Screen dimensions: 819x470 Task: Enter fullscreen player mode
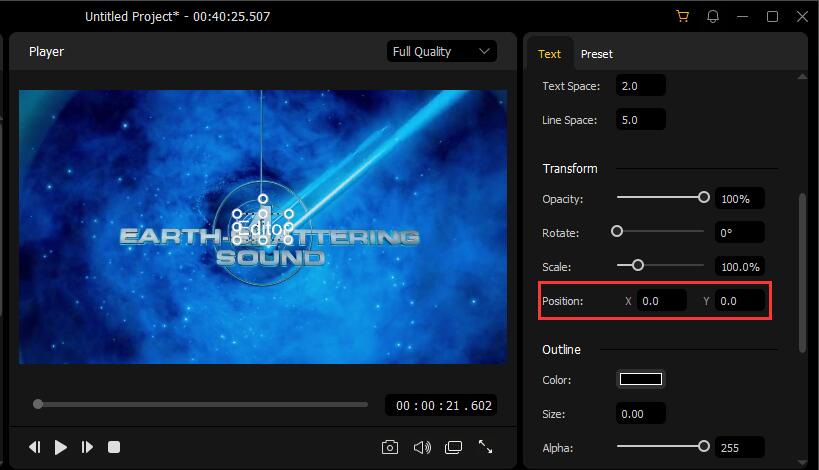click(486, 447)
